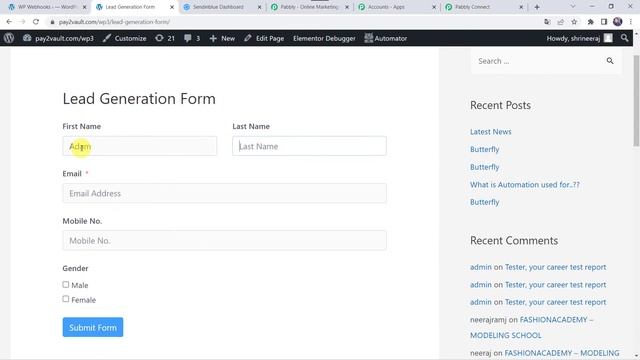Image resolution: width=640 pixels, height=360 pixels.
Task: Click the browser forward arrow
Action: pos(22,22)
